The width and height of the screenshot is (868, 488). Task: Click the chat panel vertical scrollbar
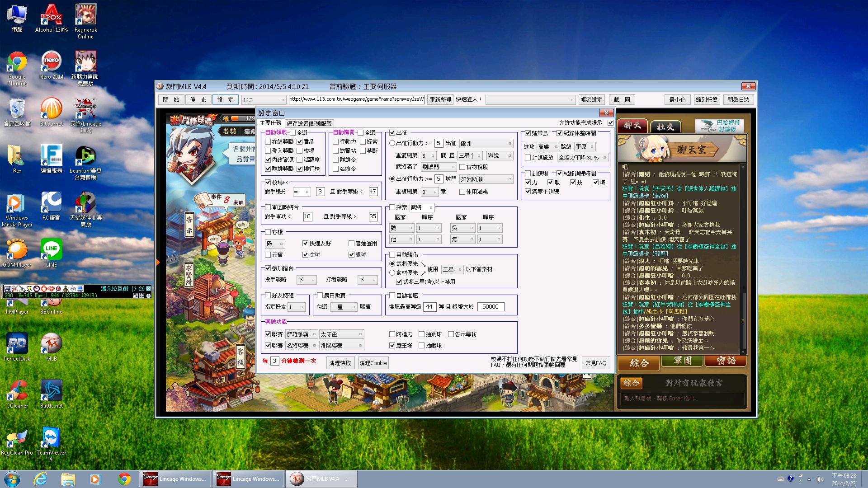(x=742, y=259)
